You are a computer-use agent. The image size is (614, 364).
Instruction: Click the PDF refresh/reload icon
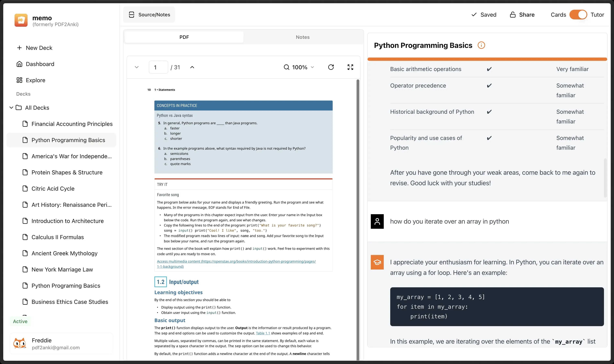pyautogui.click(x=330, y=67)
